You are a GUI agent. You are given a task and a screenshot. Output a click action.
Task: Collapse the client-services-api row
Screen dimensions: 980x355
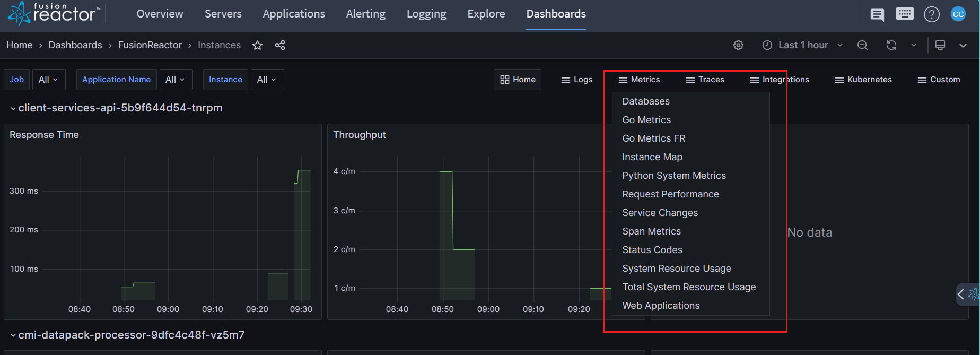(x=13, y=108)
